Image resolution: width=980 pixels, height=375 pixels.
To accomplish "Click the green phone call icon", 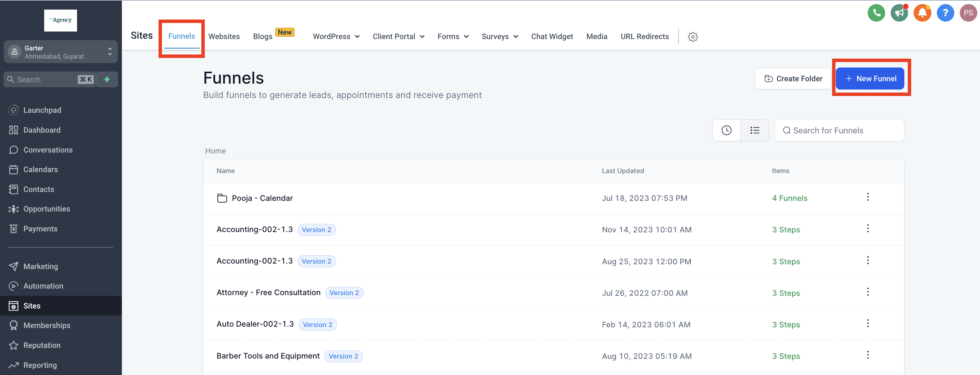I will 876,13.
